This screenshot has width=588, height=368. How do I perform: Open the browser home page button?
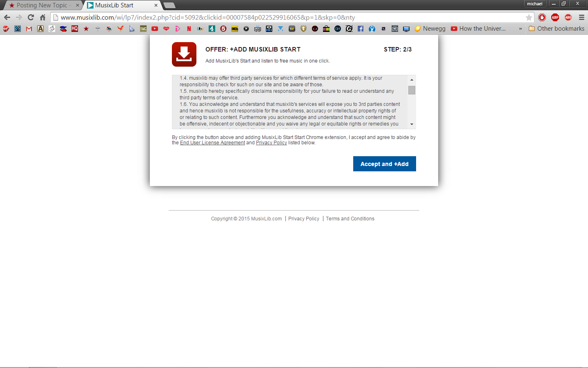point(42,17)
